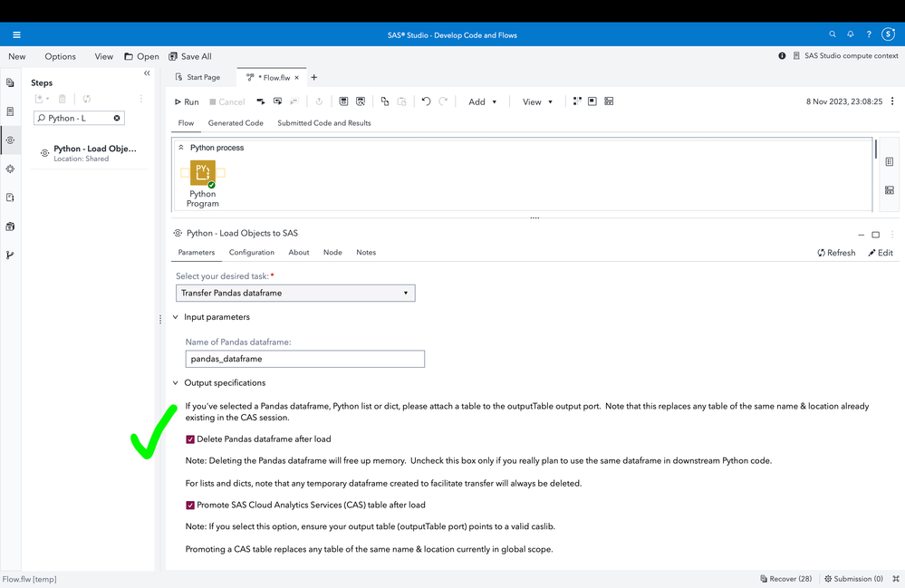Collapse the Steps navigation pane
This screenshot has width=905, height=588.
click(147, 73)
